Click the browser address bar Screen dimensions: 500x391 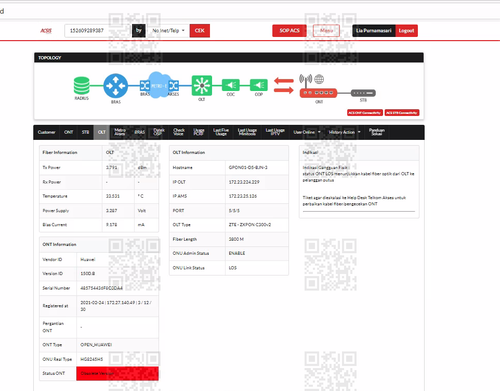250,11
